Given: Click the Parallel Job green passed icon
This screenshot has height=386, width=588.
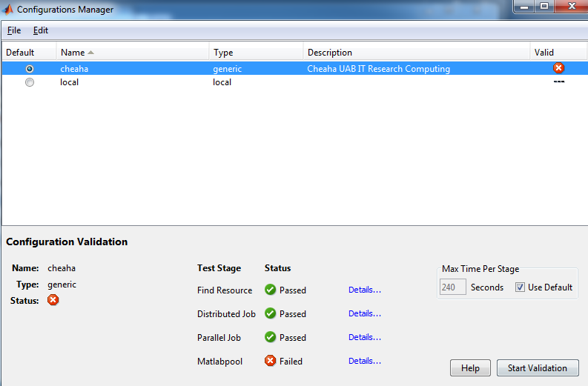Looking at the screenshot, I should tap(271, 337).
